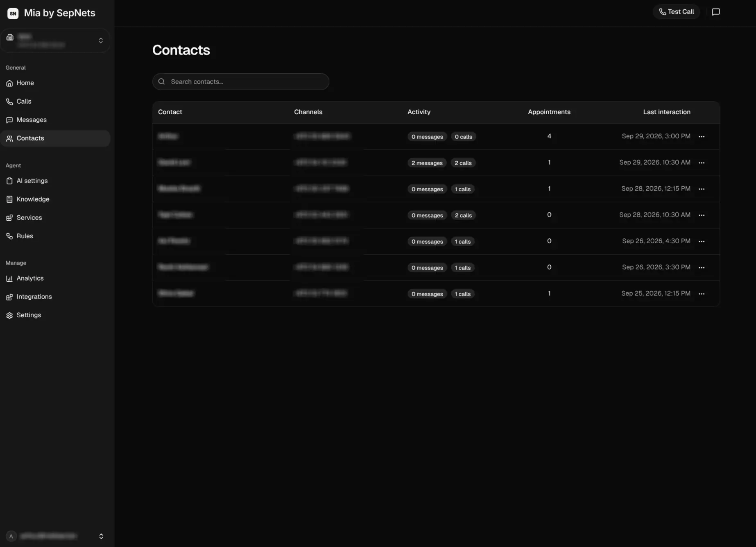The width and height of the screenshot is (756, 547).
Task: Click the Last interaction column header
Action: click(667, 112)
